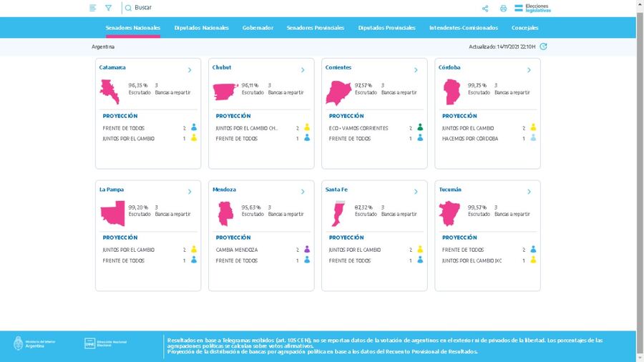Click Tucumán Juntos por el Cambio JxC seat icon
This screenshot has width=644, height=362.
[x=533, y=260]
